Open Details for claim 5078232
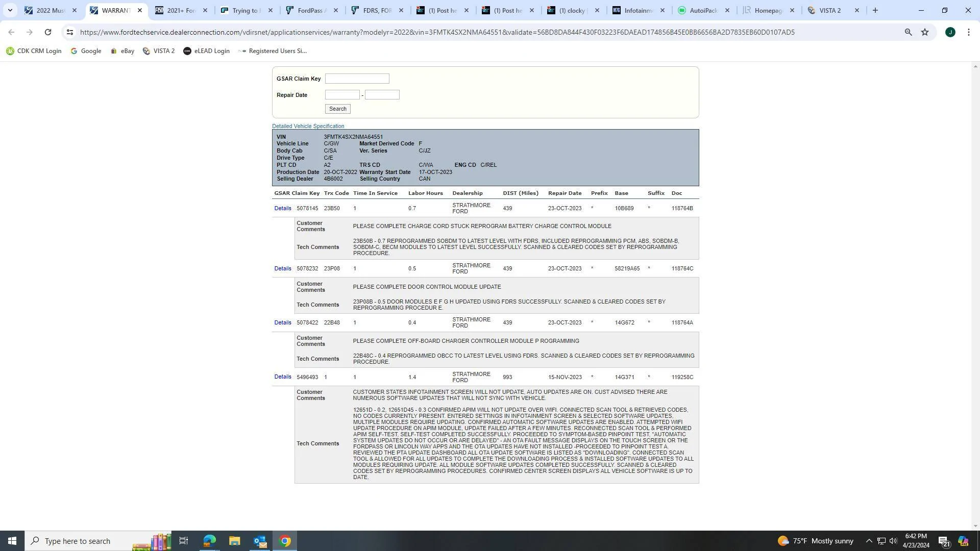 [x=282, y=268]
